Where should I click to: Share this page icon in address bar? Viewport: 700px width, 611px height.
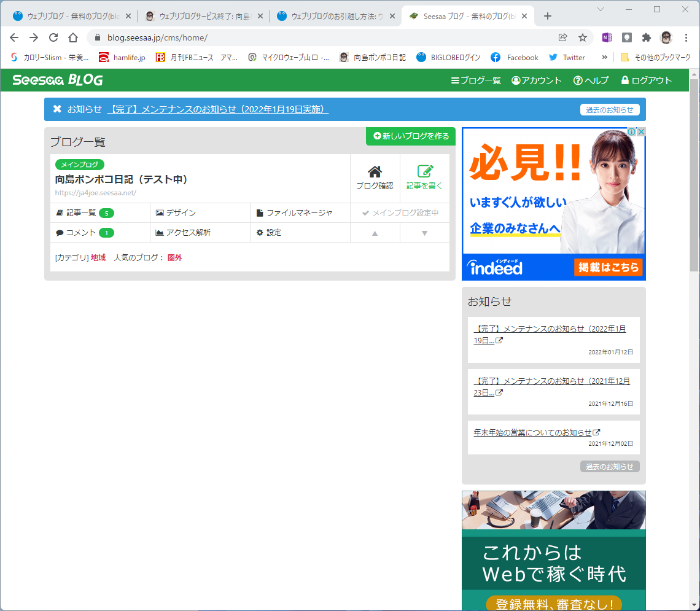click(563, 37)
